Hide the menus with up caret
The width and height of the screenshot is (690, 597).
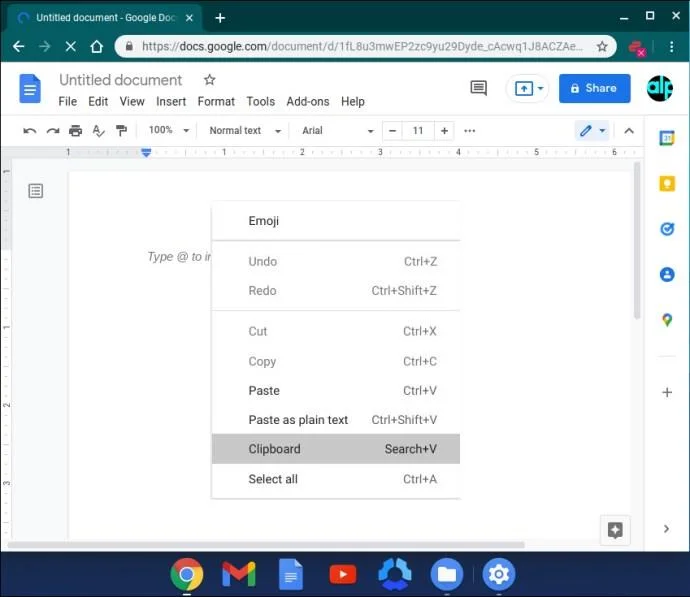629,131
